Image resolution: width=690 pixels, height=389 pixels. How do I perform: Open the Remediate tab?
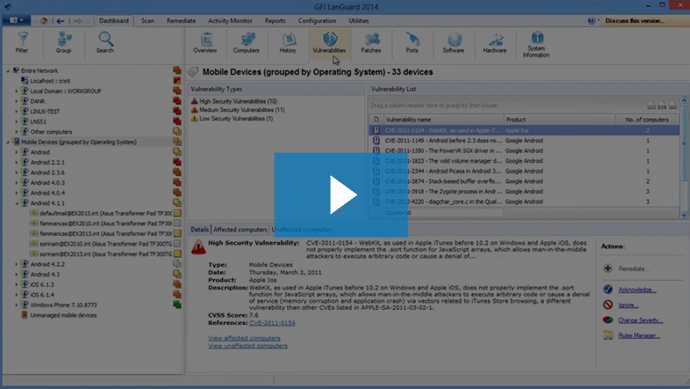(181, 21)
